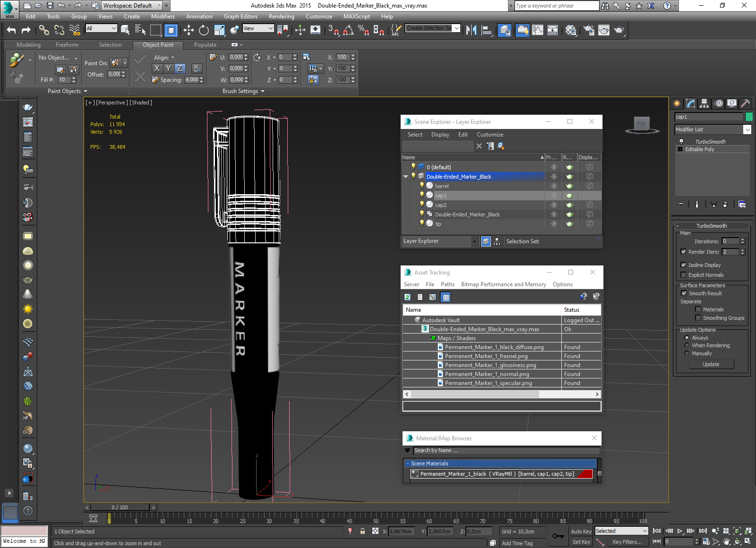
Task: Open the Material Editor icon
Action: point(571,30)
